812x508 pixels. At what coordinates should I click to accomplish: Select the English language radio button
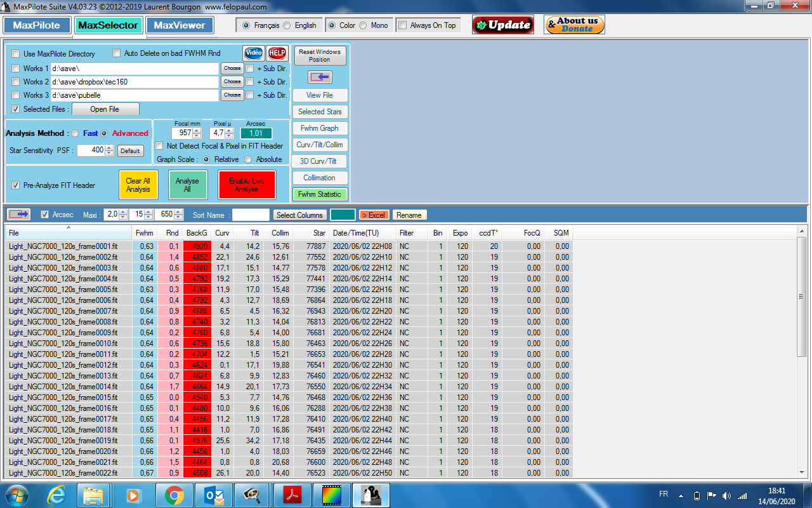click(x=287, y=25)
